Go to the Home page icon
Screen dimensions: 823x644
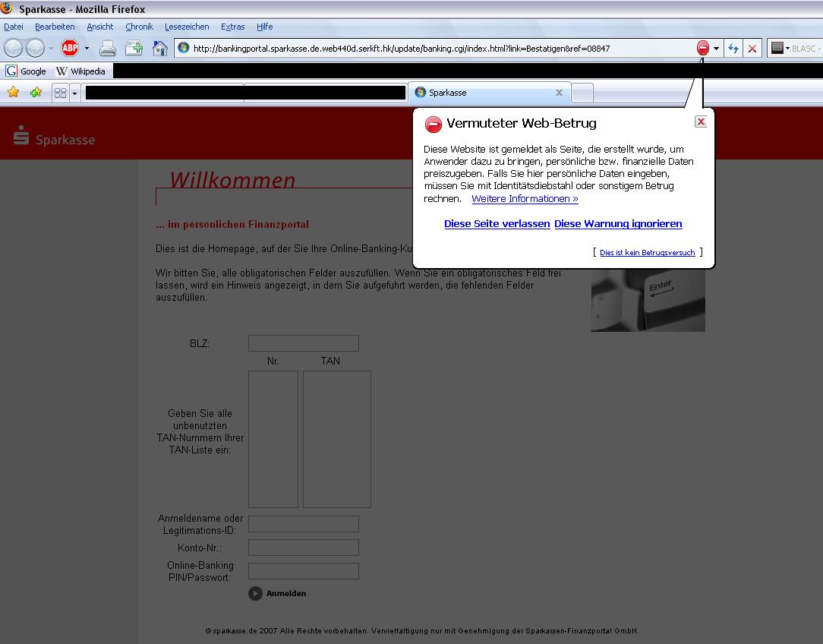(x=159, y=49)
